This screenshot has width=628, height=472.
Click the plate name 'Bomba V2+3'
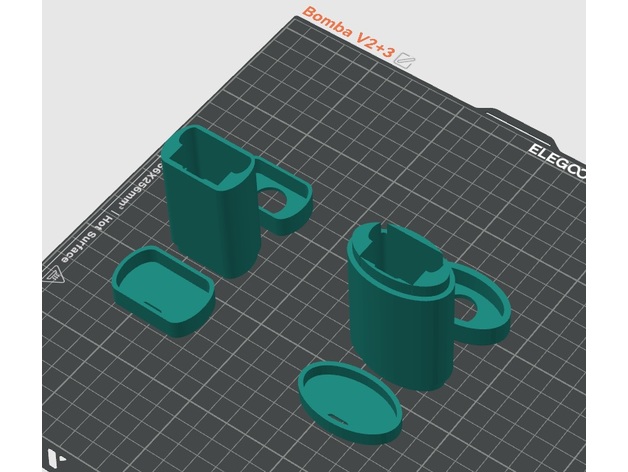pyautogui.click(x=348, y=33)
